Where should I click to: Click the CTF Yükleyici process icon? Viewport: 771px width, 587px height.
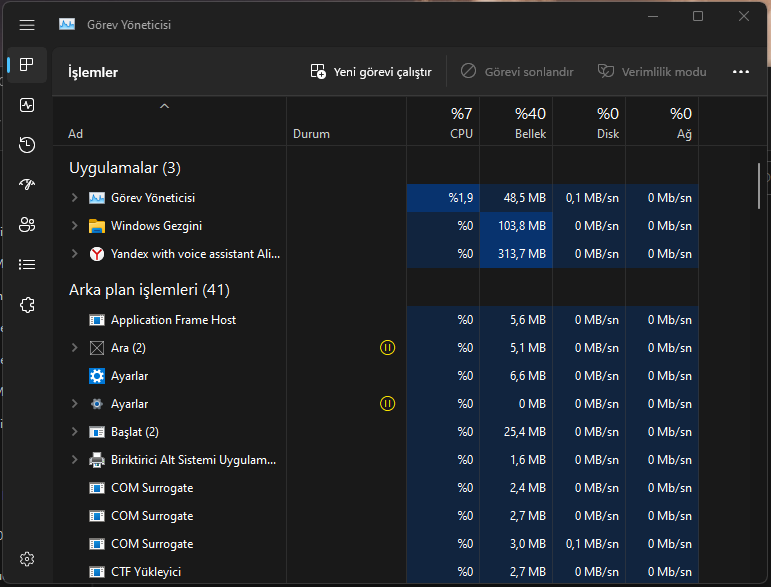(x=97, y=572)
